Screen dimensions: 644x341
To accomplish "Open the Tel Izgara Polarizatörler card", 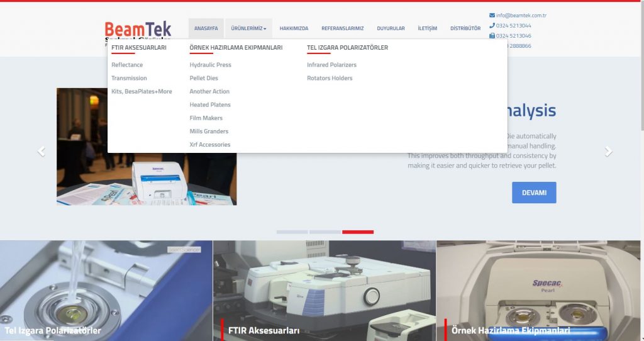I will 106,291.
